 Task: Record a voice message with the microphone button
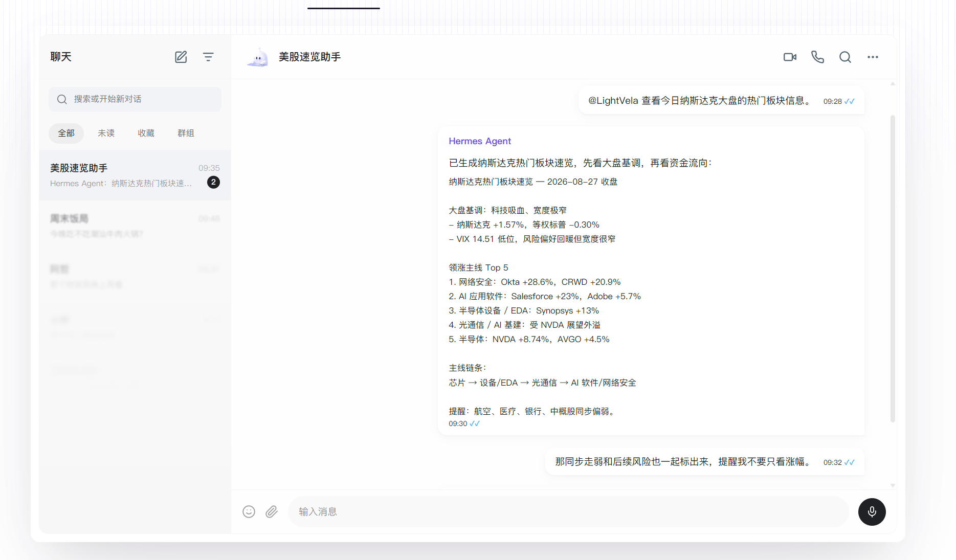(x=872, y=511)
